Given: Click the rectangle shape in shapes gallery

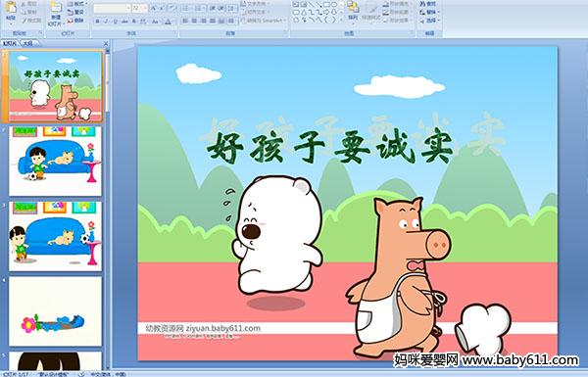Looking at the screenshot, I should point(326,4).
